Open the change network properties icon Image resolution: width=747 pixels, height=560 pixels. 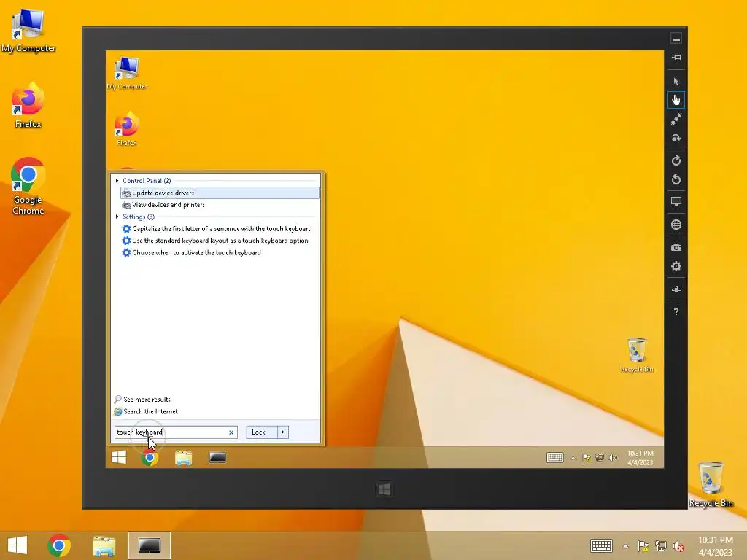(676, 289)
